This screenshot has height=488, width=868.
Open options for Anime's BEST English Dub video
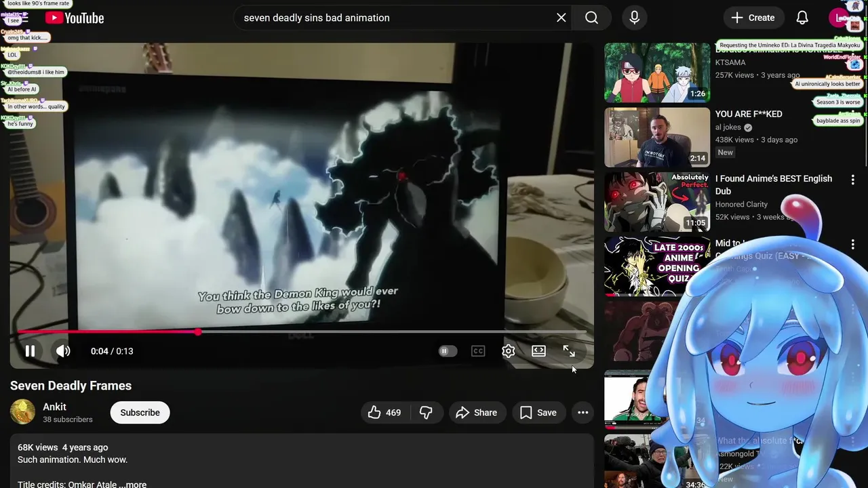852,180
